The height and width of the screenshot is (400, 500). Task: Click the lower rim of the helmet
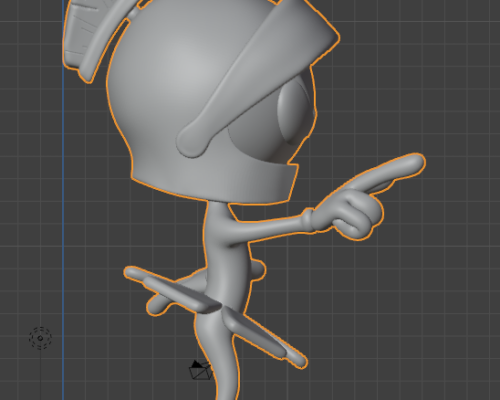click(x=213, y=182)
